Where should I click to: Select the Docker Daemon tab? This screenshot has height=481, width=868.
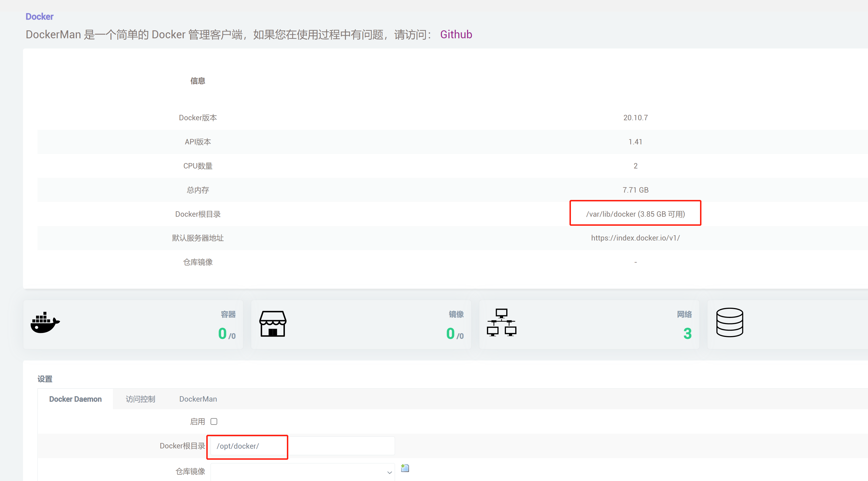pyautogui.click(x=75, y=399)
